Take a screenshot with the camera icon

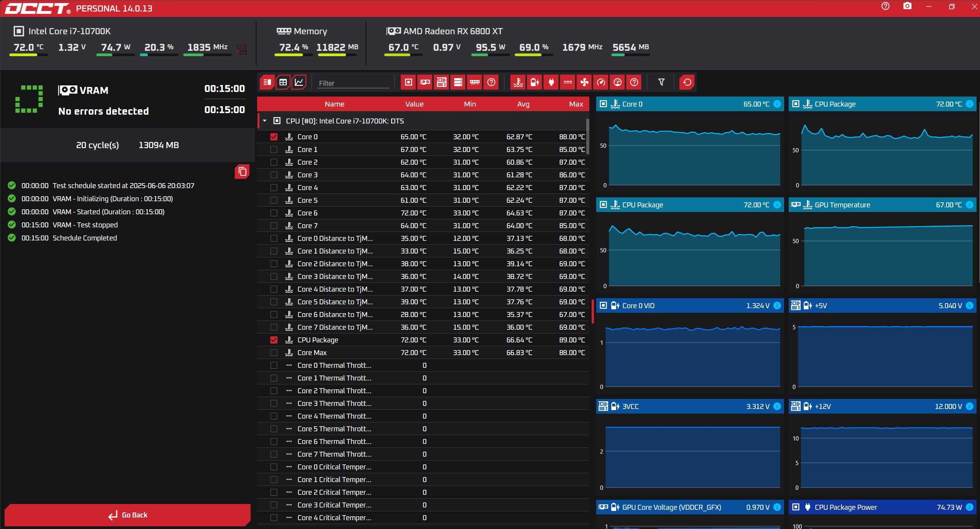tap(907, 6)
